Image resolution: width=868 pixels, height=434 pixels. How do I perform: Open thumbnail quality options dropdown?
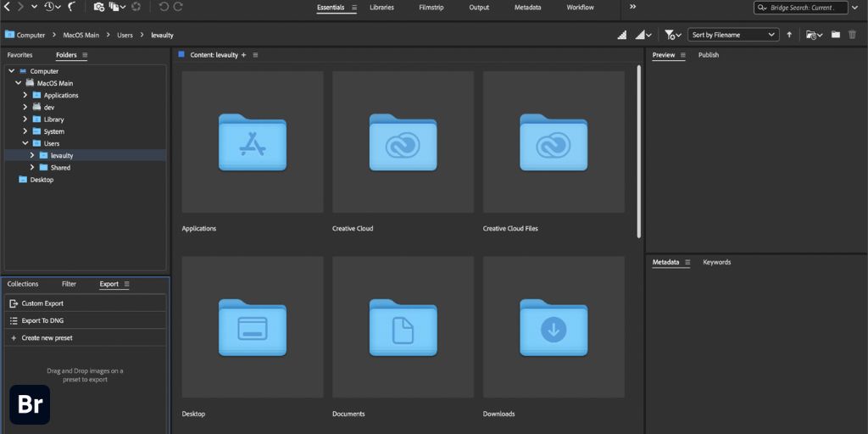click(x=643, y=35)
